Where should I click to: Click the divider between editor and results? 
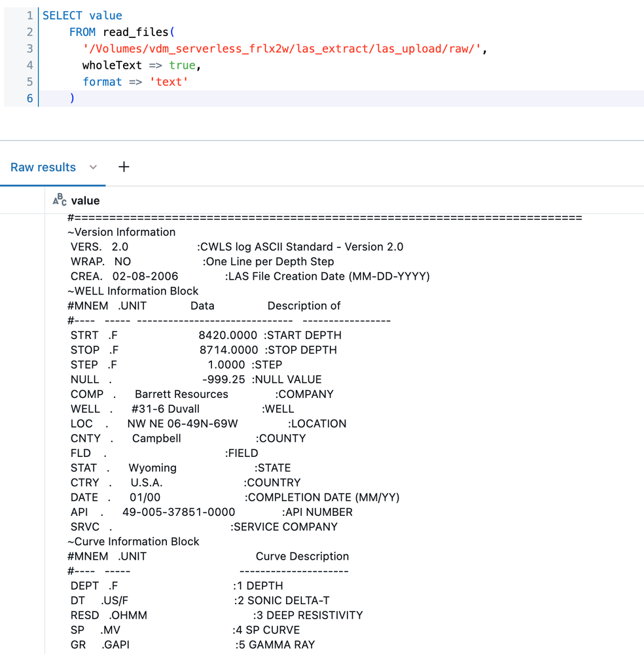(x=322, y=140)
